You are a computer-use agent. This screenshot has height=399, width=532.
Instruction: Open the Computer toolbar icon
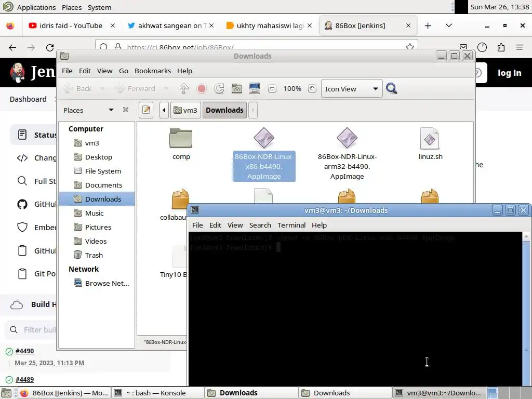[x=255, y=88]
